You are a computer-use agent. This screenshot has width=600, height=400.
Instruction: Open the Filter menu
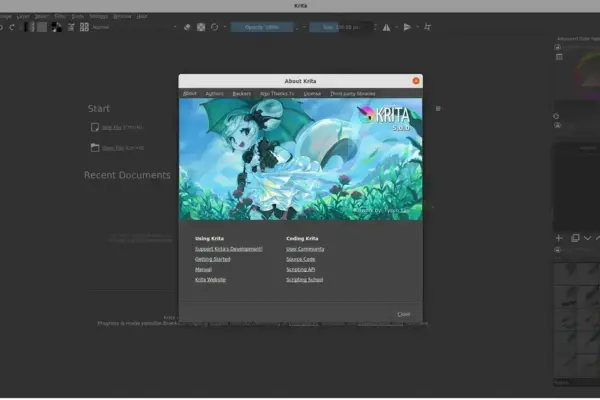click(60, 16)
